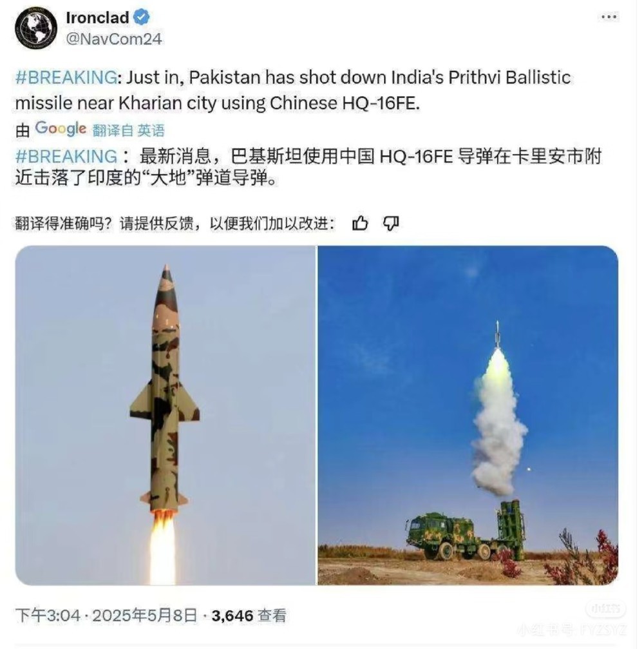Screen dimensions: 644x649
Task: Click the Chinese translated tweet text
Action: click(x=308, y=167)
